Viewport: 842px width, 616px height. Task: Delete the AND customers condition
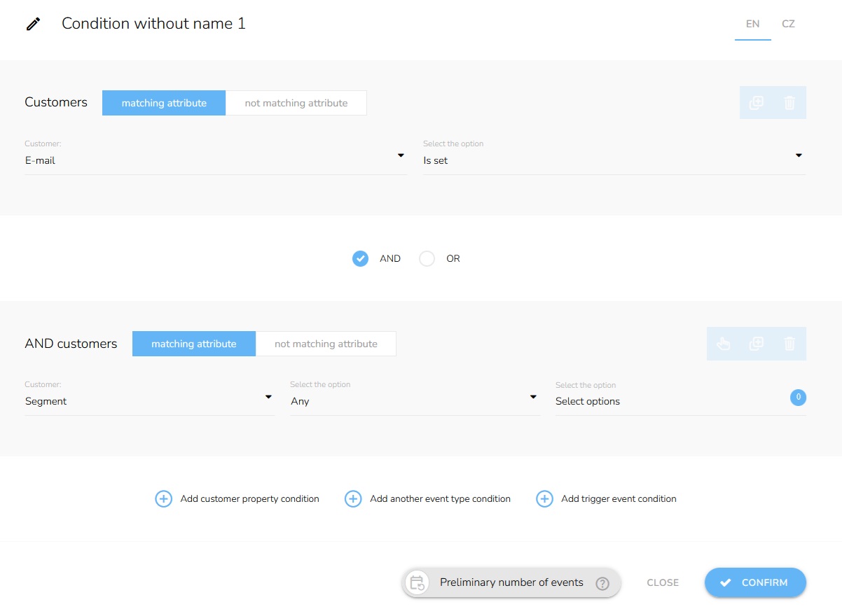point(789,344)
